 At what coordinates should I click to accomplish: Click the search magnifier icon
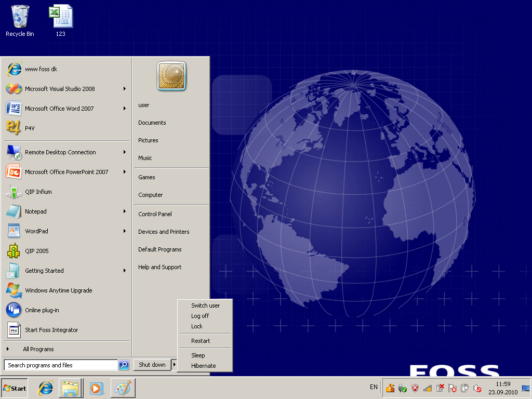(x=124, y=365)
